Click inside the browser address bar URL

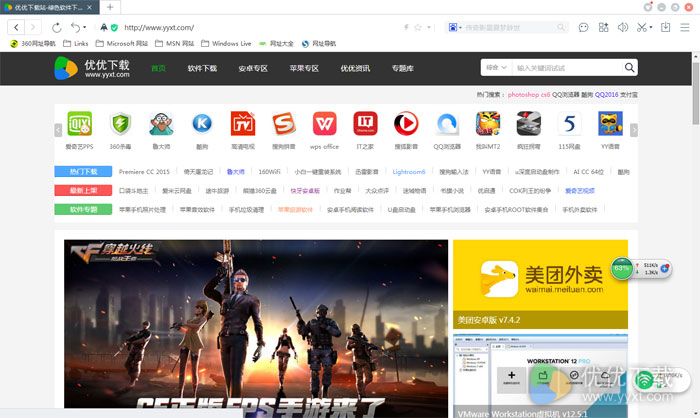coord(159,28)
